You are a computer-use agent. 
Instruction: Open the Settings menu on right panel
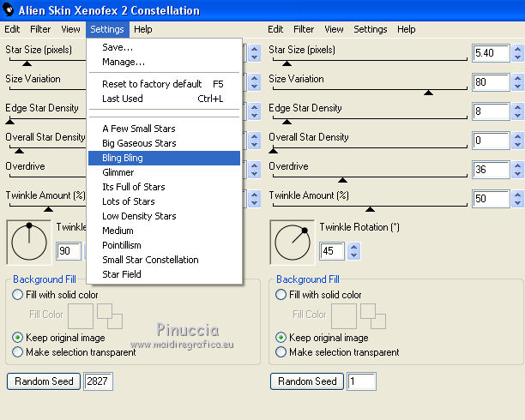370,29
